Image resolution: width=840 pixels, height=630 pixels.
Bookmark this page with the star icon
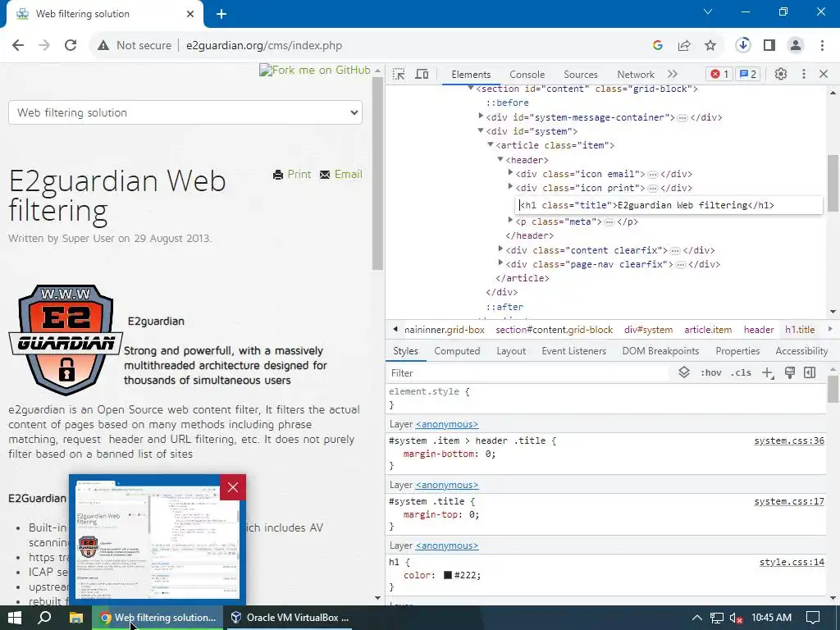point(710,46)
